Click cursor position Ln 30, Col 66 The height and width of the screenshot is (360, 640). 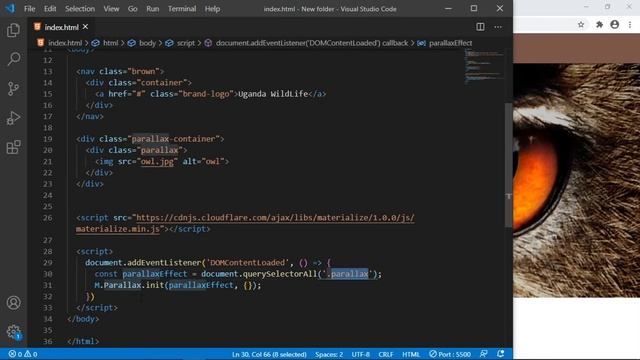[x=269, y=354]
